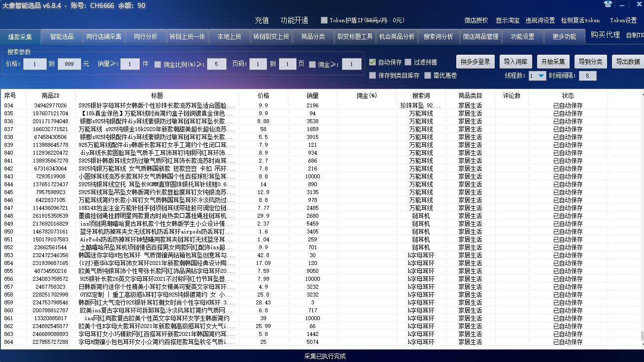Sort by the 商品ID column header
The image size is (644, 362).
pos(51,96)
